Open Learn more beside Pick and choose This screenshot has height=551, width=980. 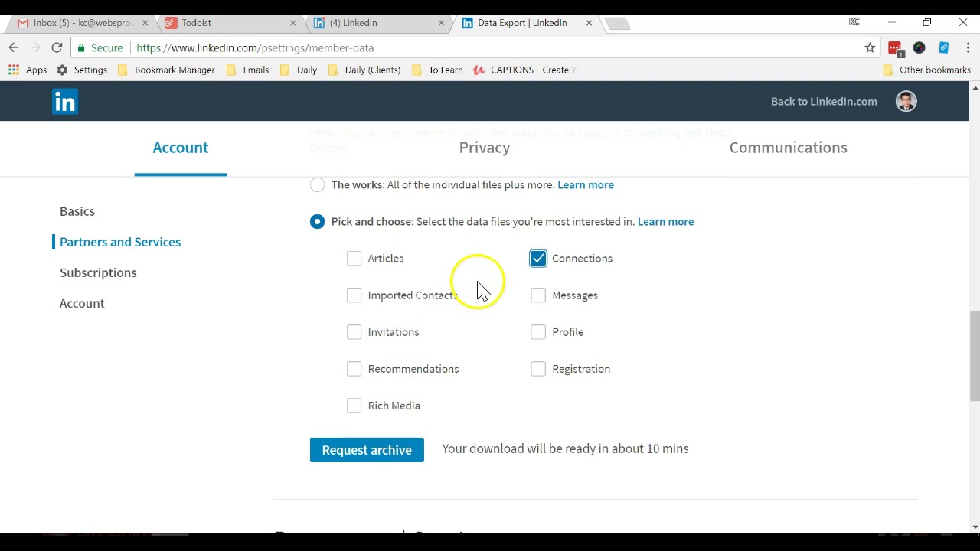[665, 221]
